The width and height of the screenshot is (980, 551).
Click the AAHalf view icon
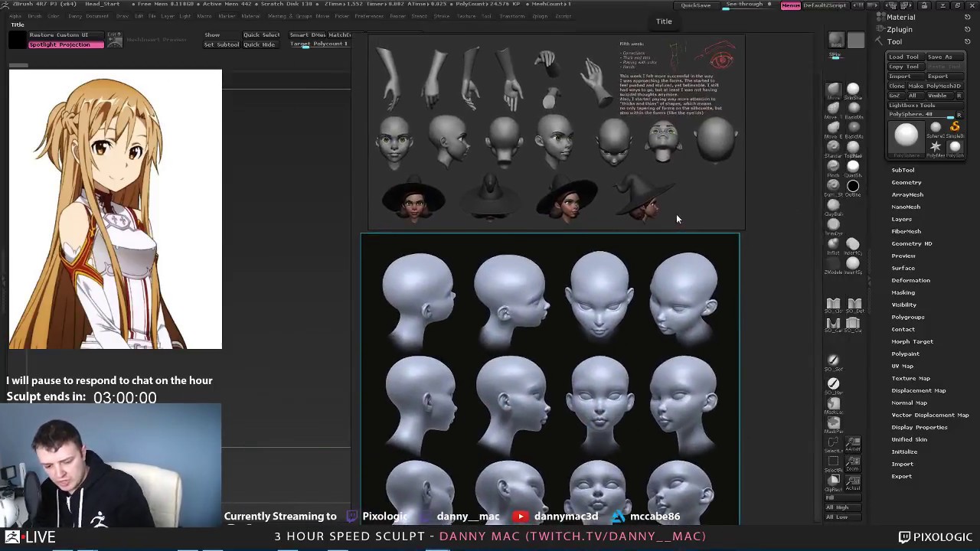tap(853, 443)
